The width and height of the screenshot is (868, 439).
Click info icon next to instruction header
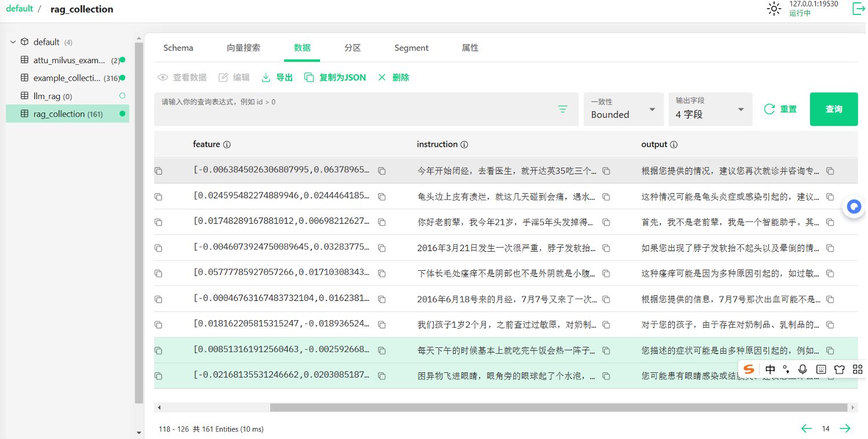(464, 144)
